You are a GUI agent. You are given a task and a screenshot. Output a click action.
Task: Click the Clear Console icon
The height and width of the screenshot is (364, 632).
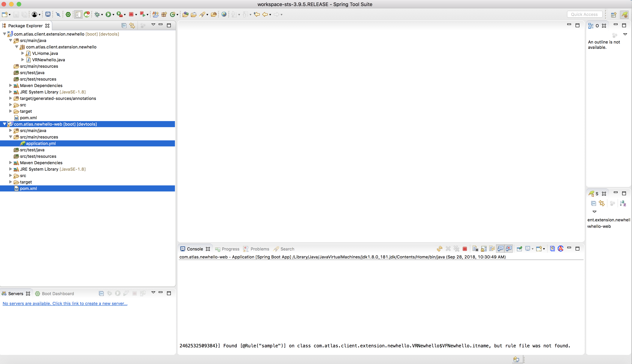pos(475,249)
